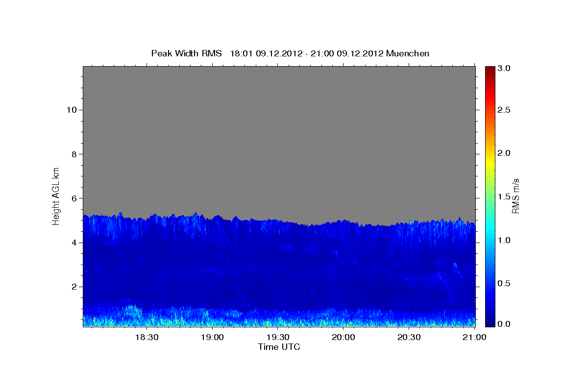
Task: Click the dark blue bottom of colorbar
Action: pos(490,321)
